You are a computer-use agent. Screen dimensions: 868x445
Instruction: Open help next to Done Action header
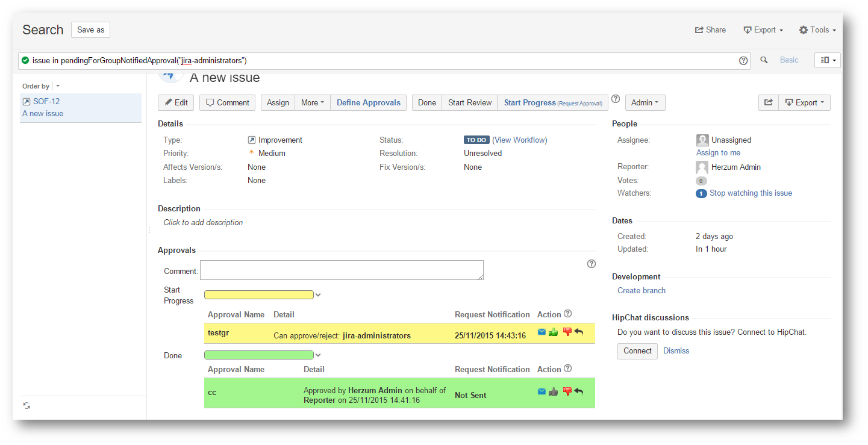[x=567, y=369]
